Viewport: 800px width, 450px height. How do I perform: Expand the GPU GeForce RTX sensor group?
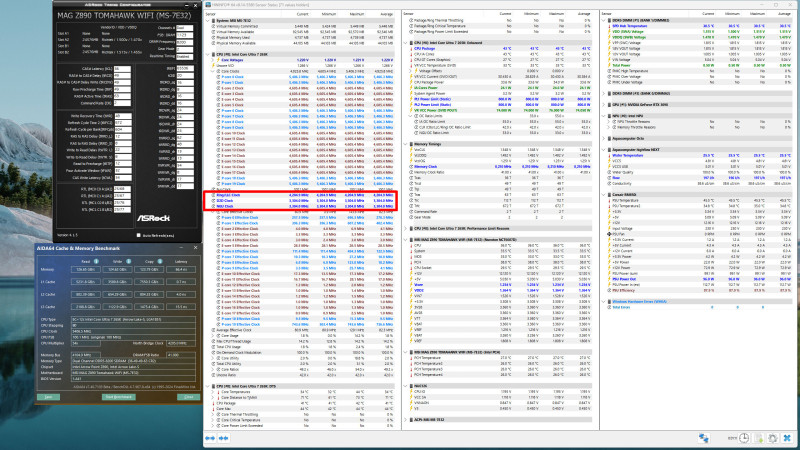[x=604, y=105]
